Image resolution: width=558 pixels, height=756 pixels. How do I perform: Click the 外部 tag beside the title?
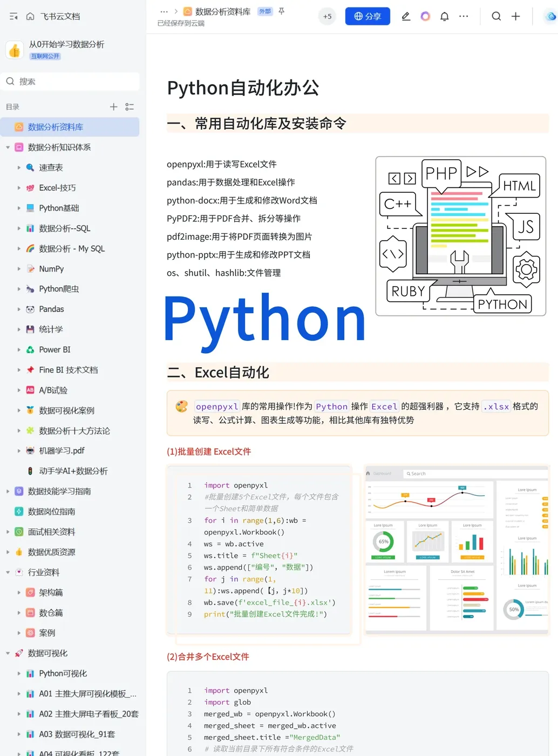coord(265,11)
